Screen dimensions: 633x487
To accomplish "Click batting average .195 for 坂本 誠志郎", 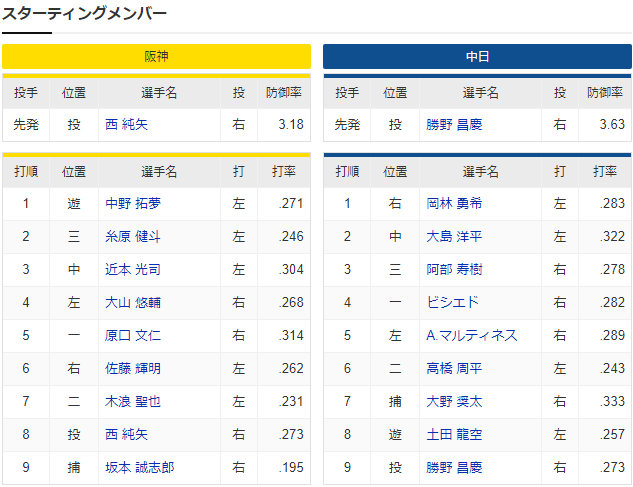I will point(291,468).
